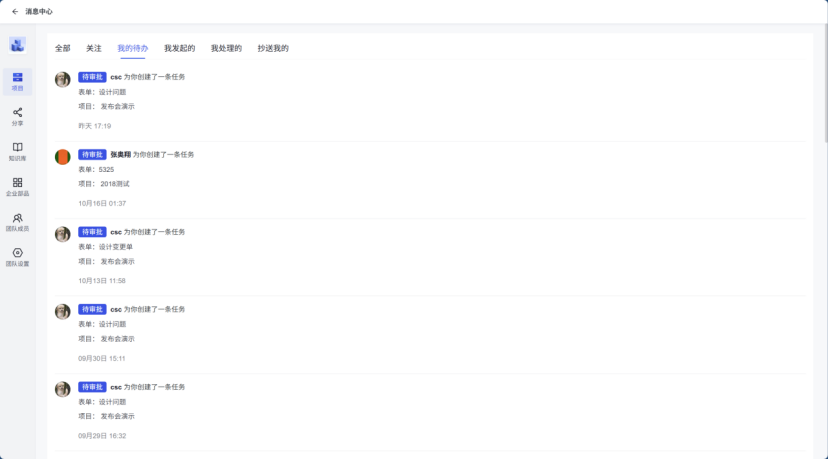Click the 消息中心 page title
829x459 pixels.
[x=39, y=11]
